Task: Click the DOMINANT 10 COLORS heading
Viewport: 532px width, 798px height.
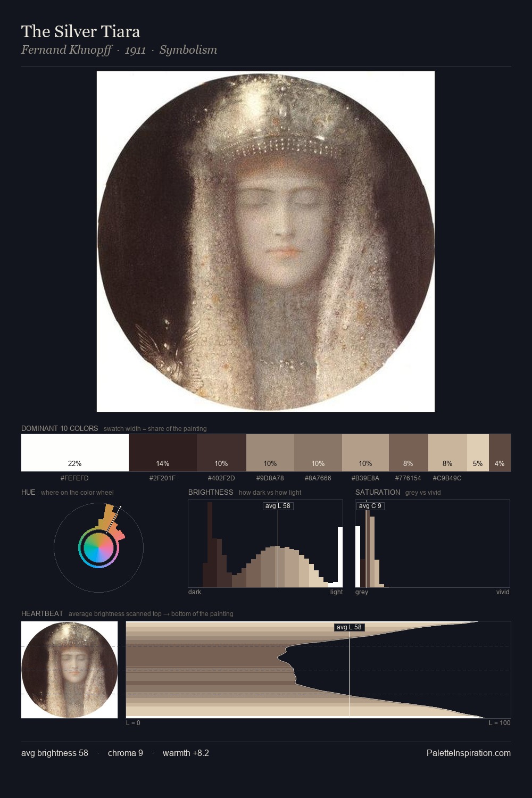Action: (60, 428)
